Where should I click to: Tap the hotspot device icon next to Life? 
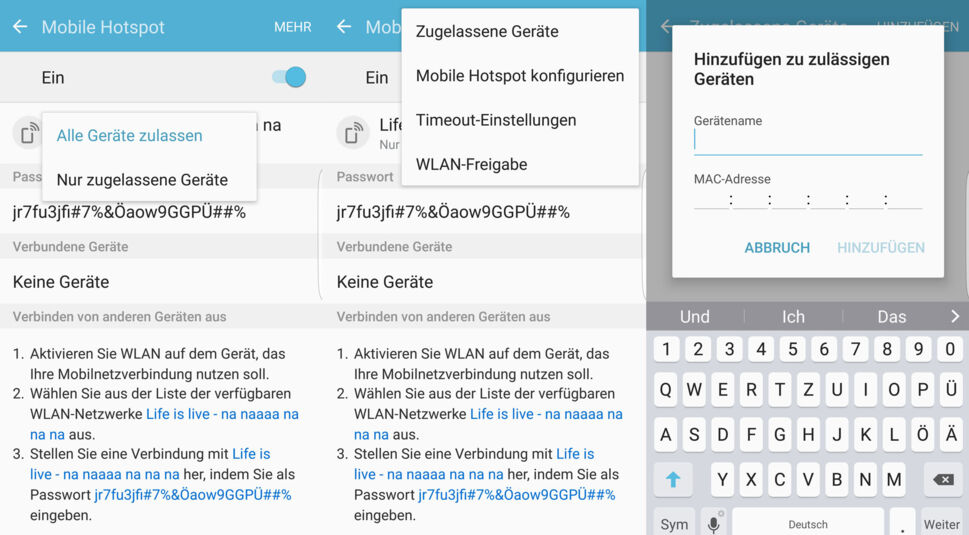pyautogui.click(x=352, y=132)
